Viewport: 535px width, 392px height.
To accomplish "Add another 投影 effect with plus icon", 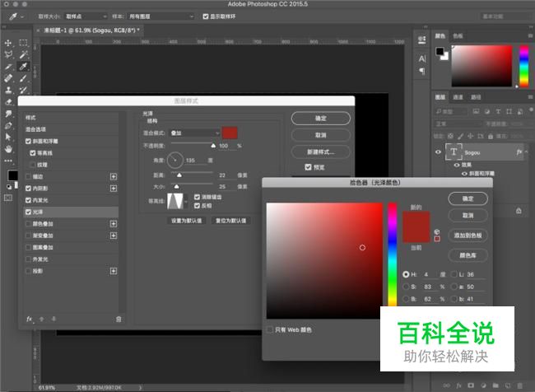I will pos(114,271).
